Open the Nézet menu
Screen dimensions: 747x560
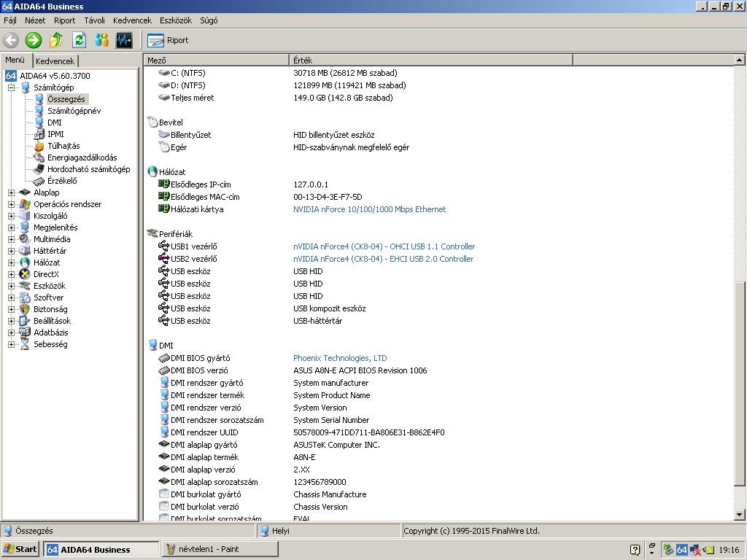click(35, 20)
